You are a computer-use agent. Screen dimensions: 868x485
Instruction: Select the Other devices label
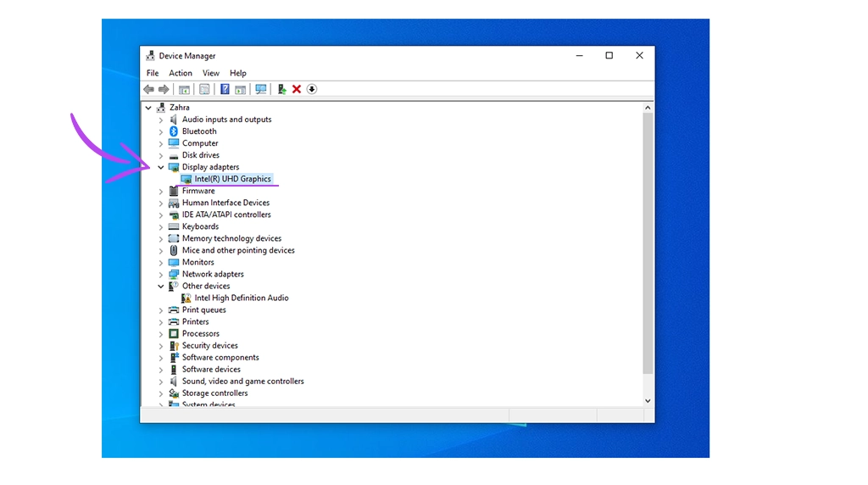pos(206,287)
